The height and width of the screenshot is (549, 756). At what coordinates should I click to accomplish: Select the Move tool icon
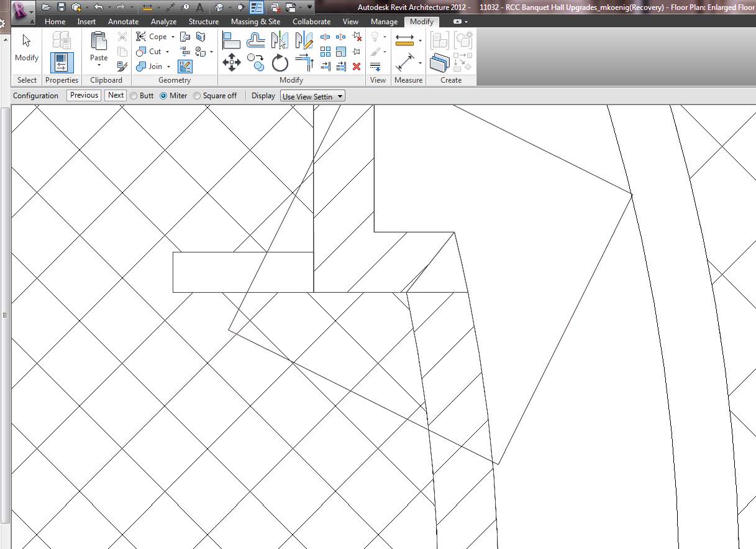[x=232, y=62]
